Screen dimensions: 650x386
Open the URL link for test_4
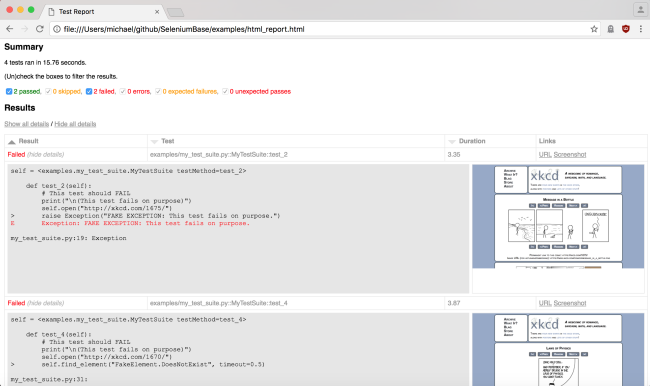[545, 303]
